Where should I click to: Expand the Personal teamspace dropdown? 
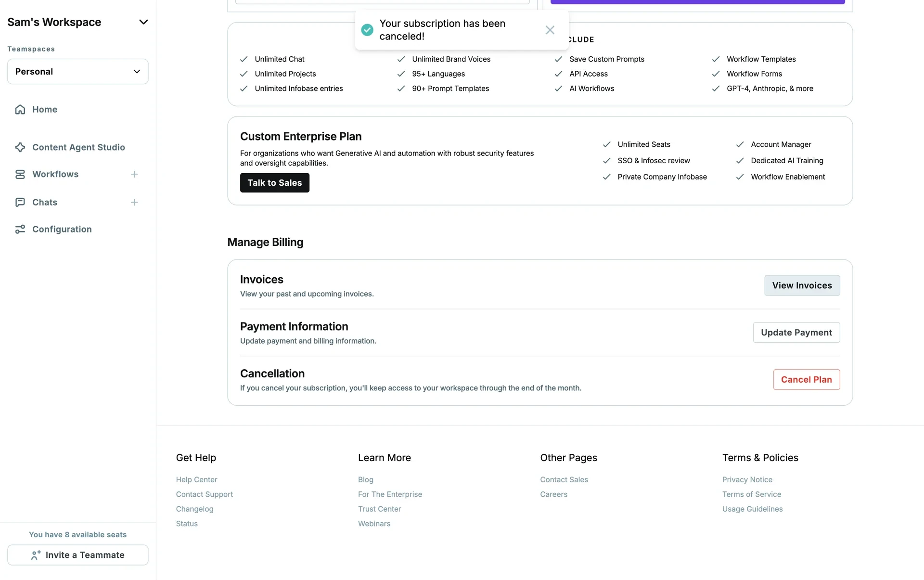[x=78, y=71]
